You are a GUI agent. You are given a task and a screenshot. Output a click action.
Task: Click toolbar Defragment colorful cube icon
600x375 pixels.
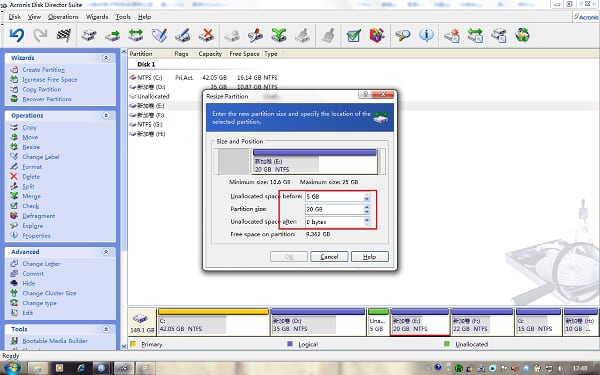pyautogui.click(x=377, y=36)
